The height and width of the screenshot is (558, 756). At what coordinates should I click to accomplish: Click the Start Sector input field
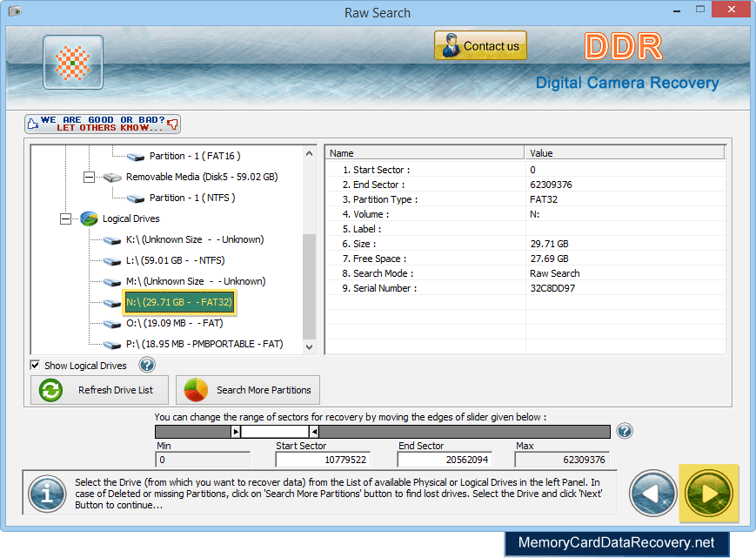coord(323,460)
